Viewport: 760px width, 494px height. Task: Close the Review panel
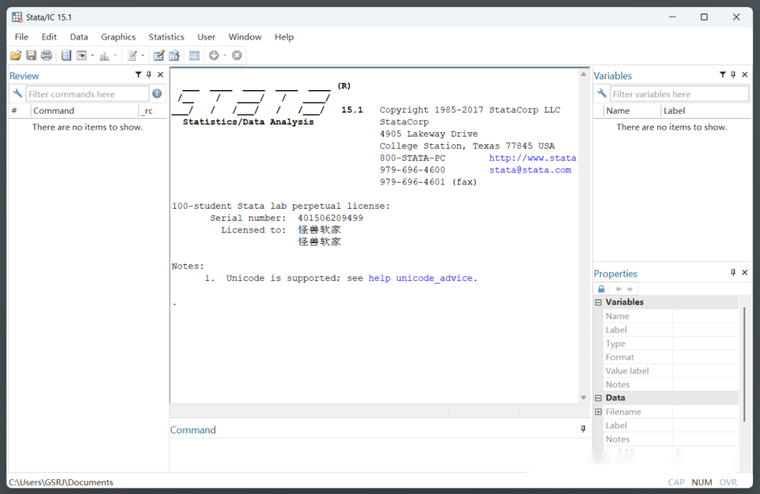(x=160, y=75)
